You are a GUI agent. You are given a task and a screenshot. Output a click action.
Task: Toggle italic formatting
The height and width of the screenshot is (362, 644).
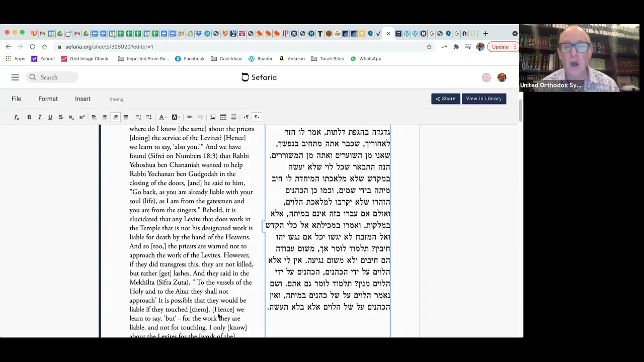point(40,117)
